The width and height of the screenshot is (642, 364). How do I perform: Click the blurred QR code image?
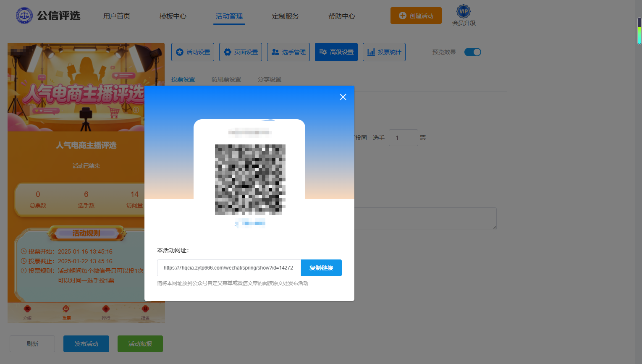tap(250, 180)
